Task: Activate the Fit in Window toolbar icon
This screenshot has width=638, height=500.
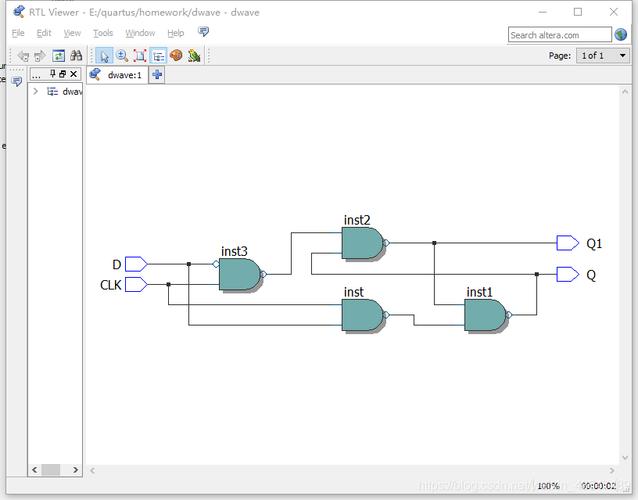Action: click(140, 55)
